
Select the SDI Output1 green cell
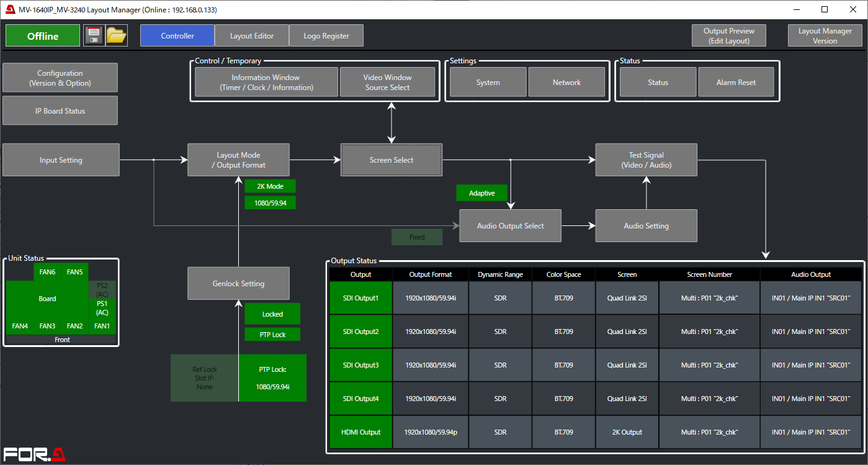[360, 298]
